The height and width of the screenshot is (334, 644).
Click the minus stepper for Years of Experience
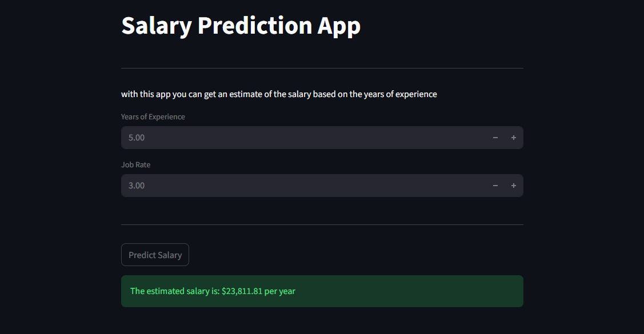[x=495, y=137]
